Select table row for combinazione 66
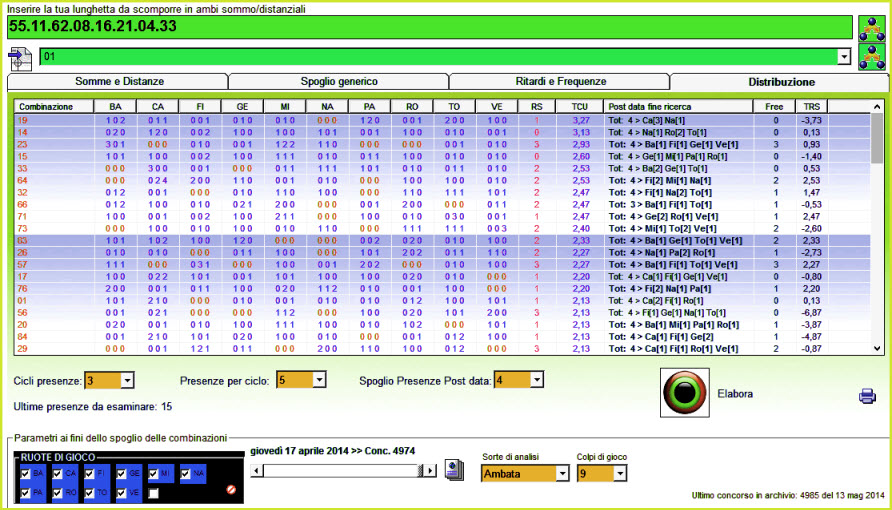 pyautogui.click(x=442, y=205)
